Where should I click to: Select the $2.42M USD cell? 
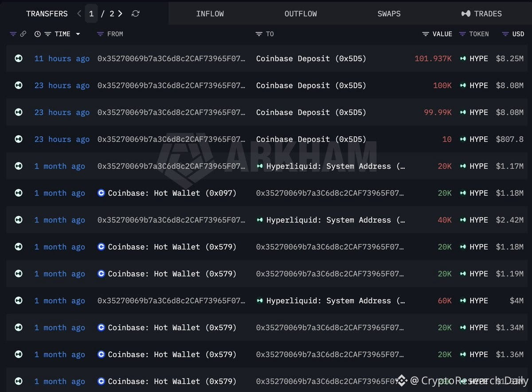[509, 220]
